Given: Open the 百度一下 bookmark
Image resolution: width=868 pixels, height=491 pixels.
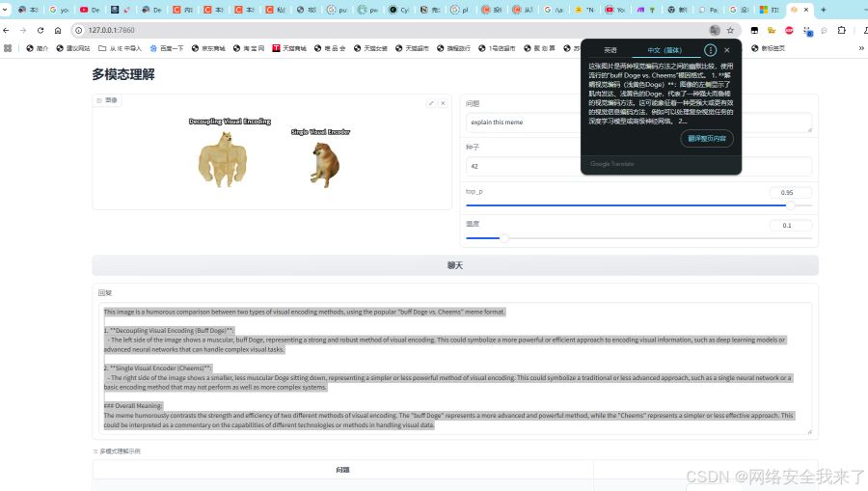Looking at the screenshot, I should click(167, 48).
